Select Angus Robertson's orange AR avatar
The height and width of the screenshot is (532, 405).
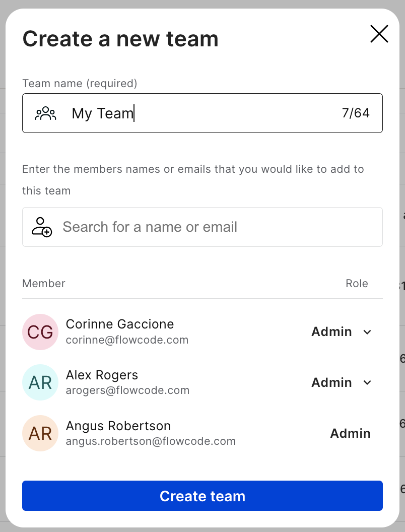coord(40,433)
